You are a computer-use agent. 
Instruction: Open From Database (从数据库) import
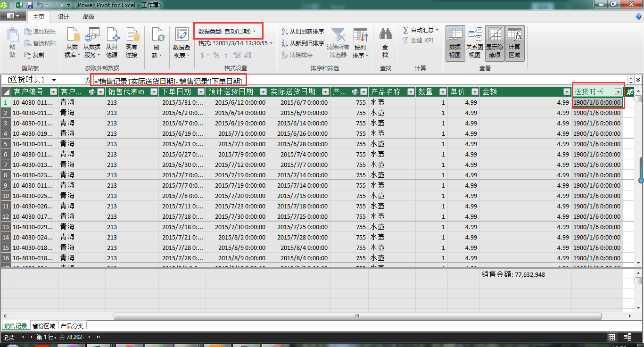(72, 43)
